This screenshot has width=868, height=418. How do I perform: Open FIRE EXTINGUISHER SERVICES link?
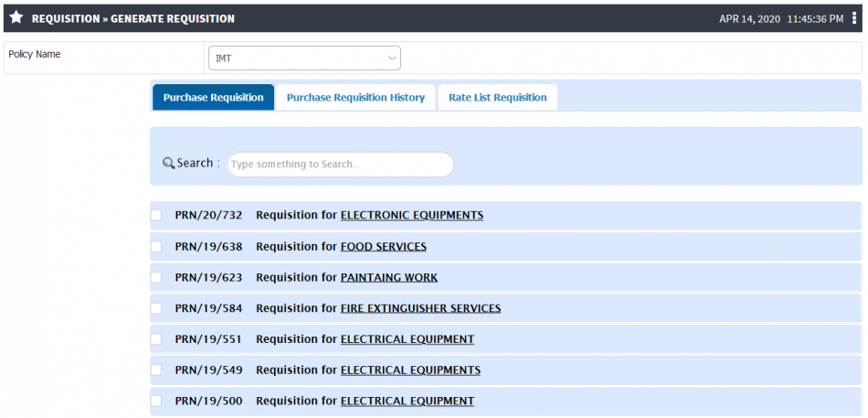pos(420,308)
